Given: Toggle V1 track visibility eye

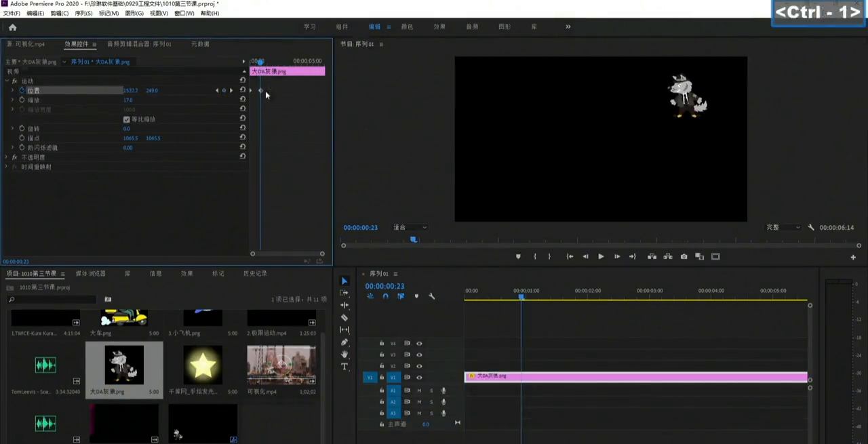Looking at the screenshot, I should [419, 378].
